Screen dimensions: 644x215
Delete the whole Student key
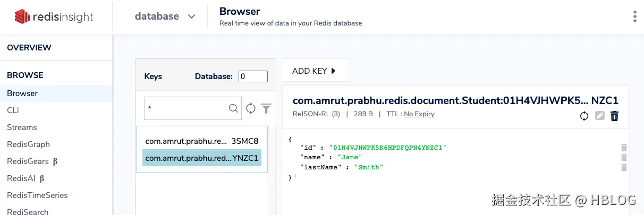click(x=615, y=116)
